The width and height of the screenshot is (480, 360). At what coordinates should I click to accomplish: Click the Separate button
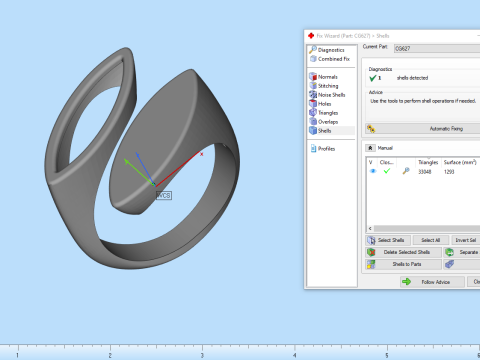[x=462, y=252]
